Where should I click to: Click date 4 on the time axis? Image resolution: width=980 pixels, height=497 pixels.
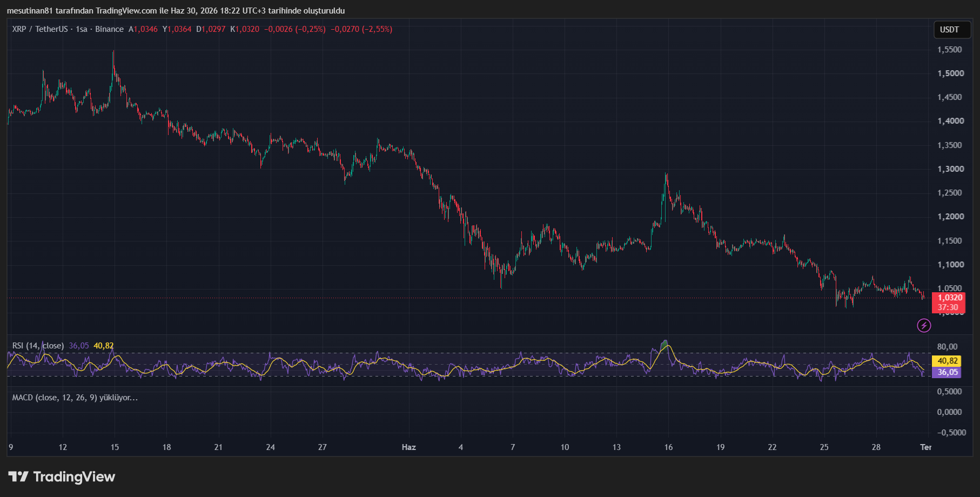(x=461, y=447)
